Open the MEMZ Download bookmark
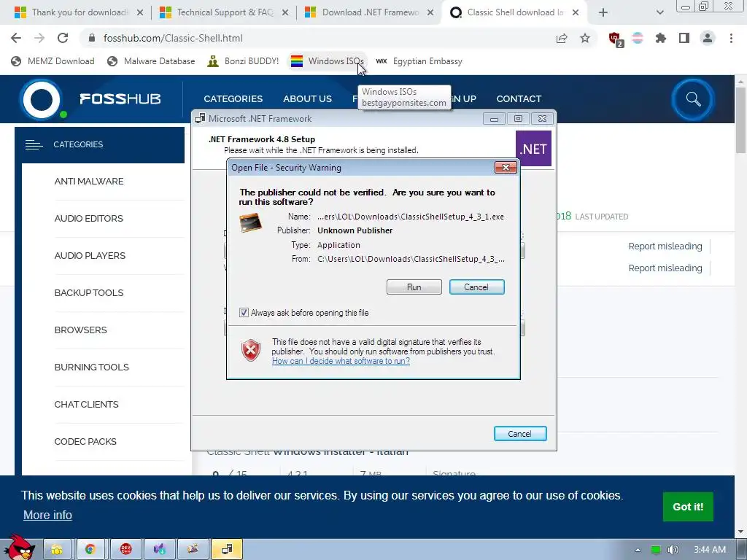Viewport: 747px width, 560px height. point(53,61)
